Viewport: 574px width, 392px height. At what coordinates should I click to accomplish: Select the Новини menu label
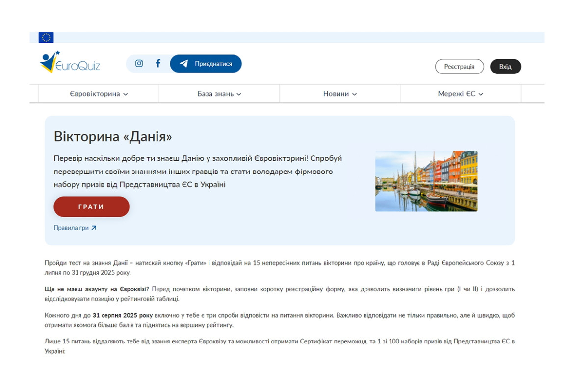coord(336,94)
